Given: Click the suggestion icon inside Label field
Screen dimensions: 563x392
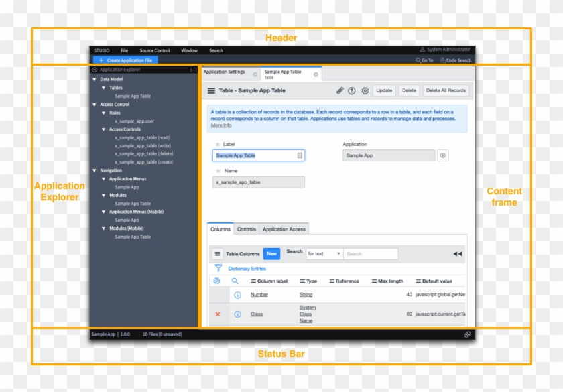Looking at the screenshot, I should coord(300,155).
